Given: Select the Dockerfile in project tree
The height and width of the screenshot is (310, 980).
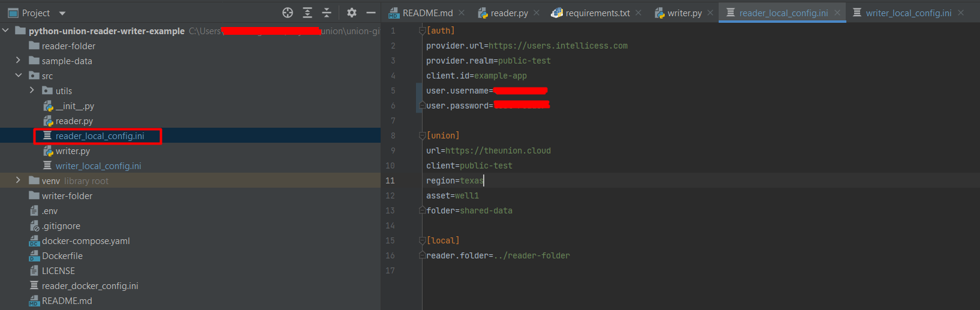Looking at the screenshot, I should pyautogui.click(x=62, y=256).
